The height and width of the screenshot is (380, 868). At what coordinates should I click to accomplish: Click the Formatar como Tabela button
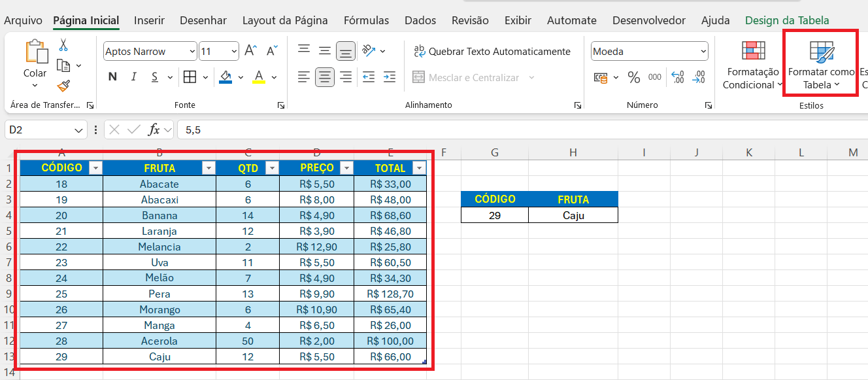tap(821, 66)
